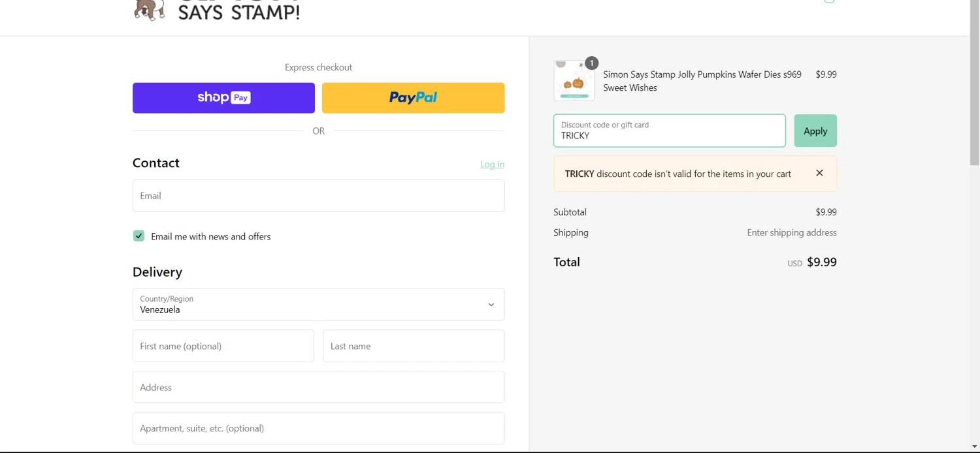Click the discount code invalid message text
980x453 pixels.
678,174
